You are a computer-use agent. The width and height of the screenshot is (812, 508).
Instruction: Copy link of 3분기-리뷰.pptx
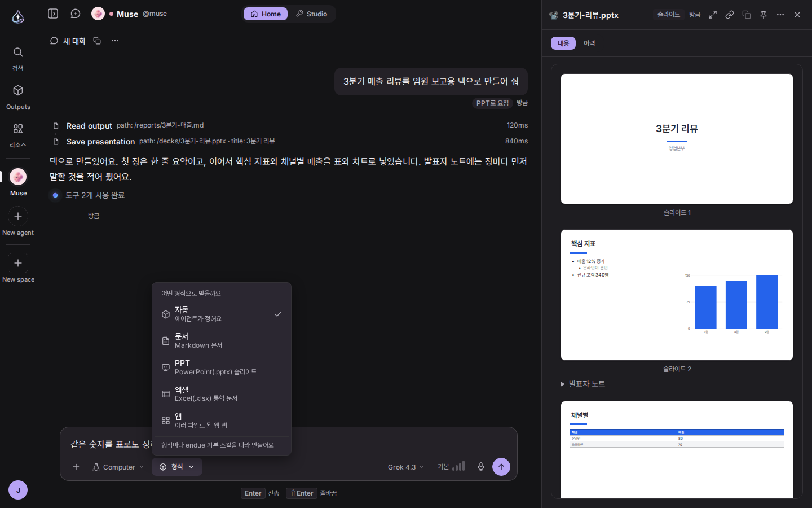click(730, 15)
